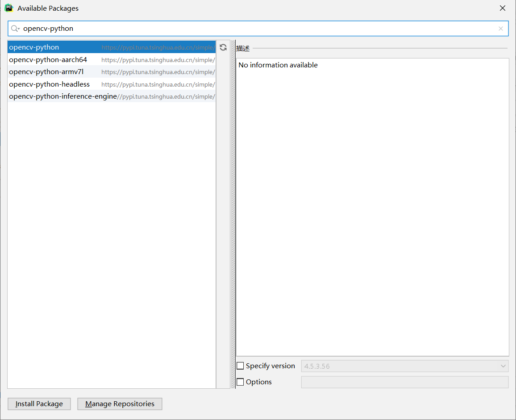Click the refresh packages list icon
516x420 pixels.
[x=223, y=47]
